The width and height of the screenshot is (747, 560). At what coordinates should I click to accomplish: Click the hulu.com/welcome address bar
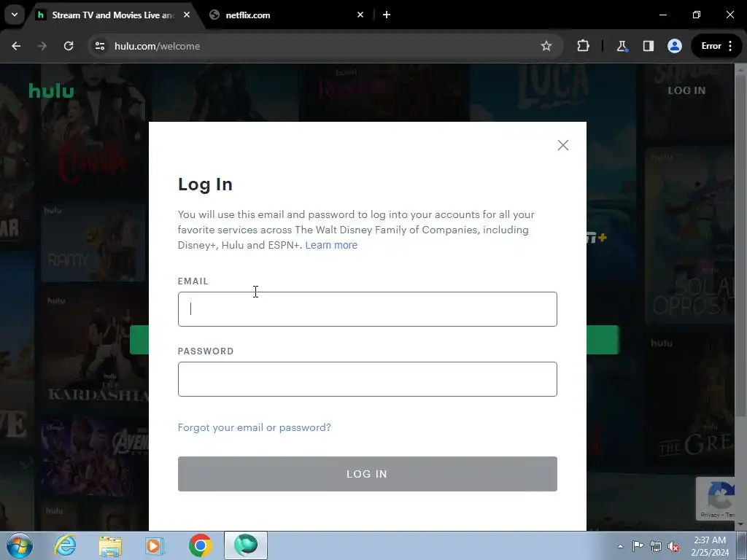(314, 46)
